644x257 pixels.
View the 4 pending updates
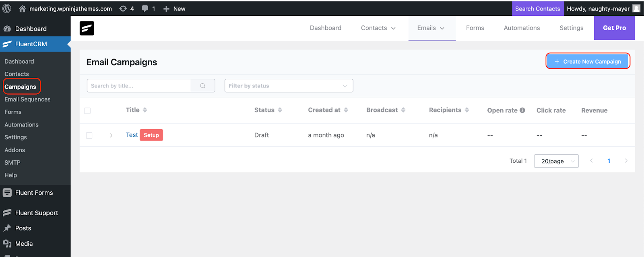pyautogui.click(x=126, y=8)
